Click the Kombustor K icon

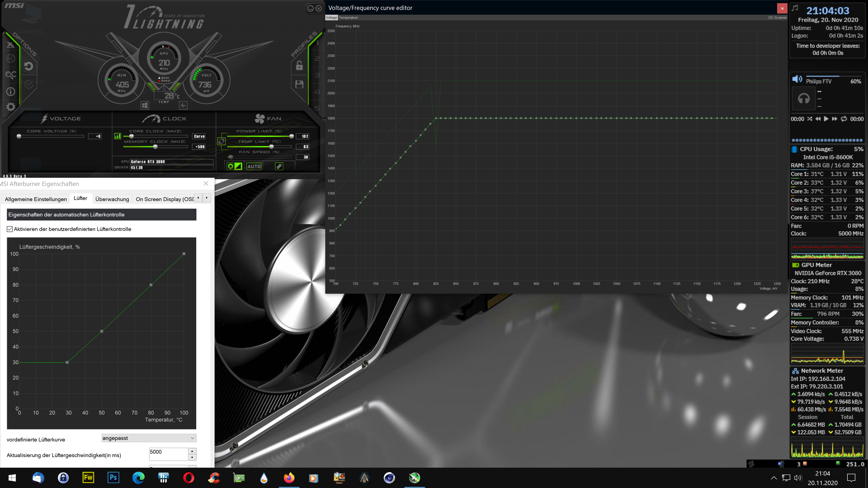(x=11, y=59)
